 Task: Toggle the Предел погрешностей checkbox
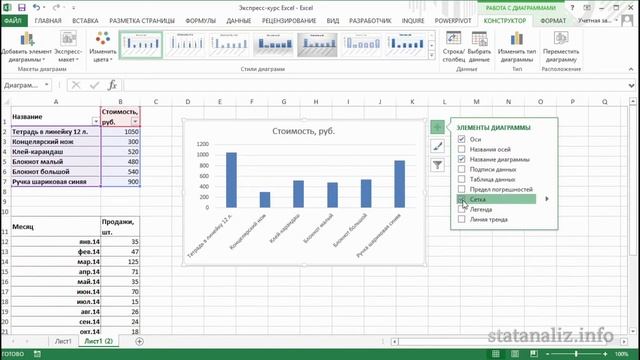point(461,189)
